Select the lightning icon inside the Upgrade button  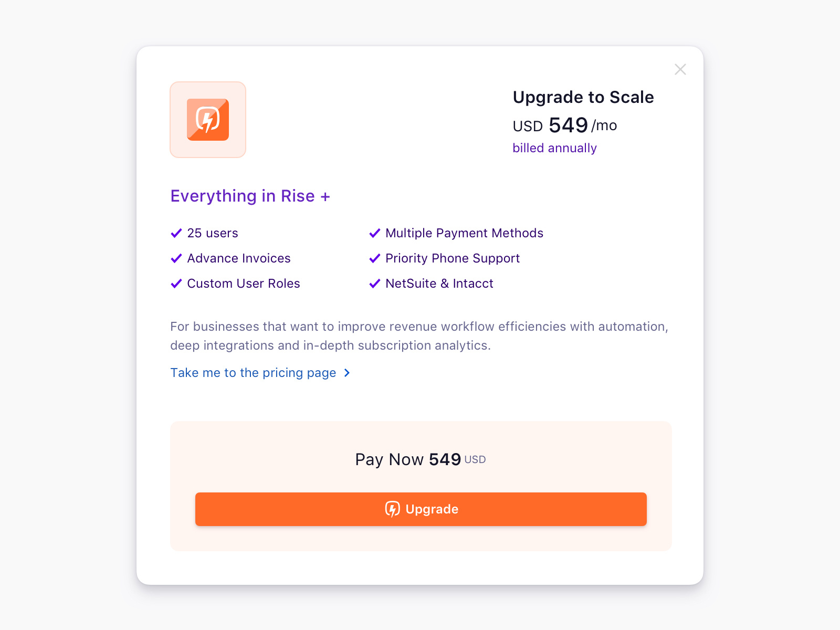(392, 509)
